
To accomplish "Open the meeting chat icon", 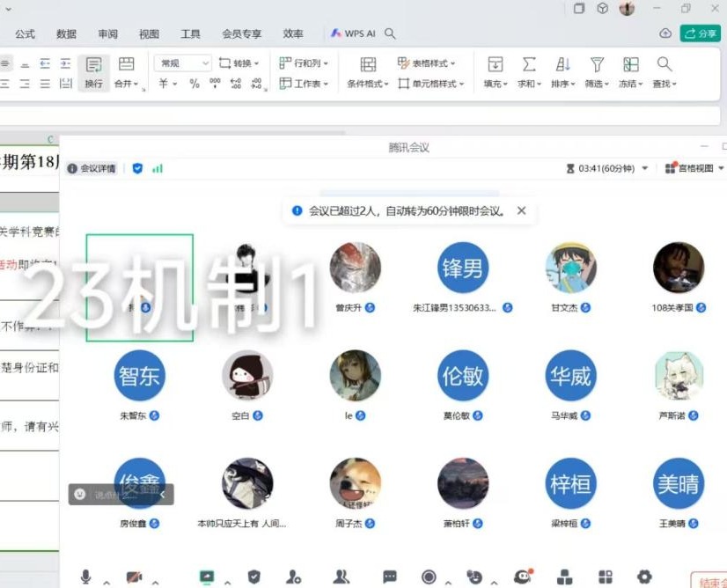I will [x=390, y=577].
